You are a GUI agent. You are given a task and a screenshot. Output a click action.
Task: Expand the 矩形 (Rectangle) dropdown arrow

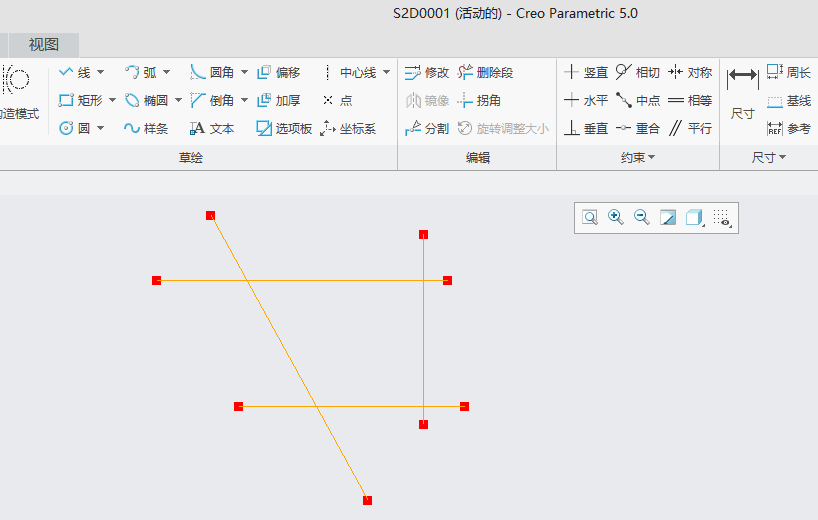tap(113, 100)
